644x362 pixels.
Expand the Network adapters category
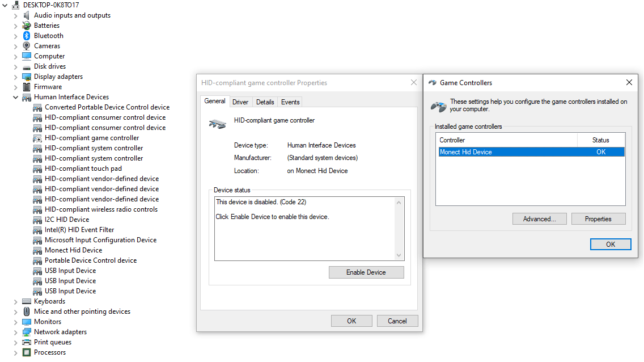(x=15, y=332)
